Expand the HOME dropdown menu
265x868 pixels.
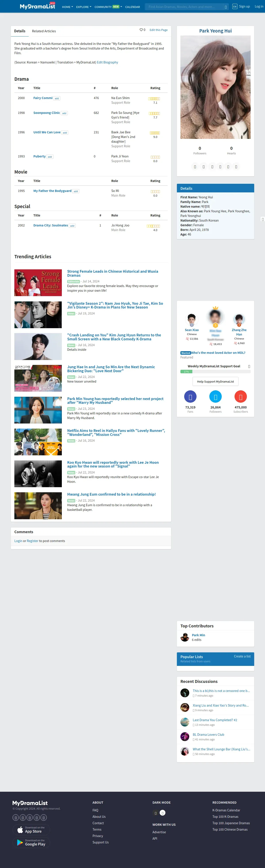(67, 7)
